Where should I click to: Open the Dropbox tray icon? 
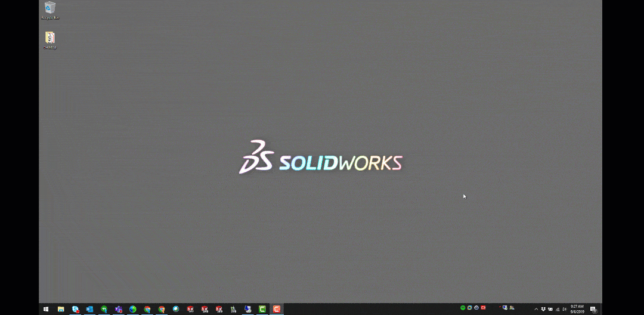point(543,309)
